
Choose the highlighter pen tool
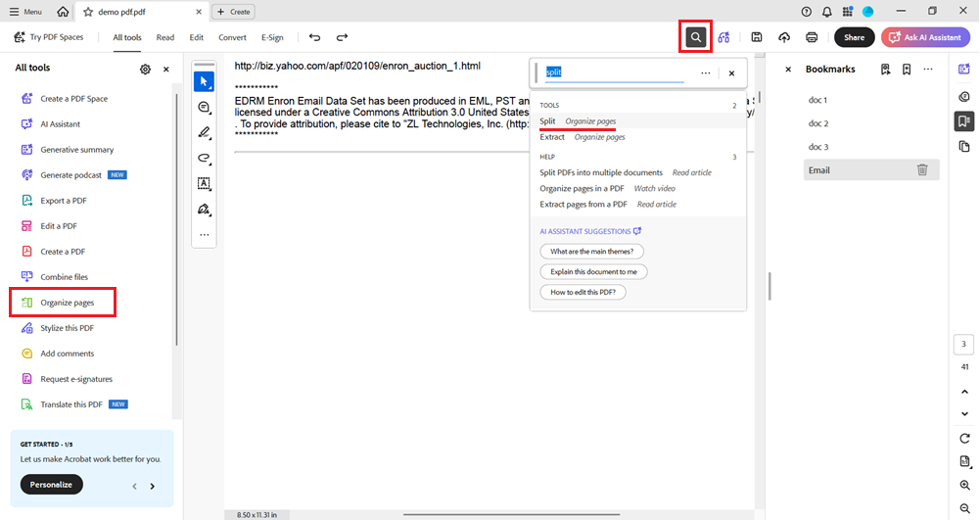[x=204, y=132]
